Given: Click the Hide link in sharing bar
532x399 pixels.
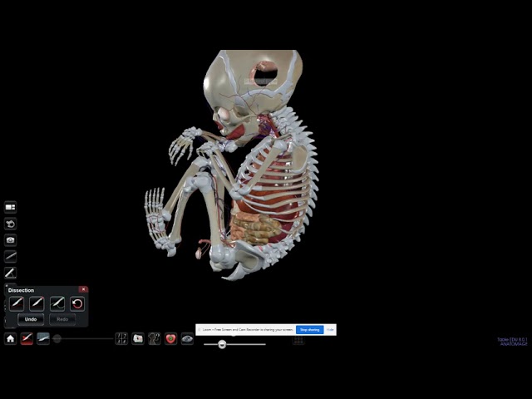Looking at the screenshot, I should point(330,330).
